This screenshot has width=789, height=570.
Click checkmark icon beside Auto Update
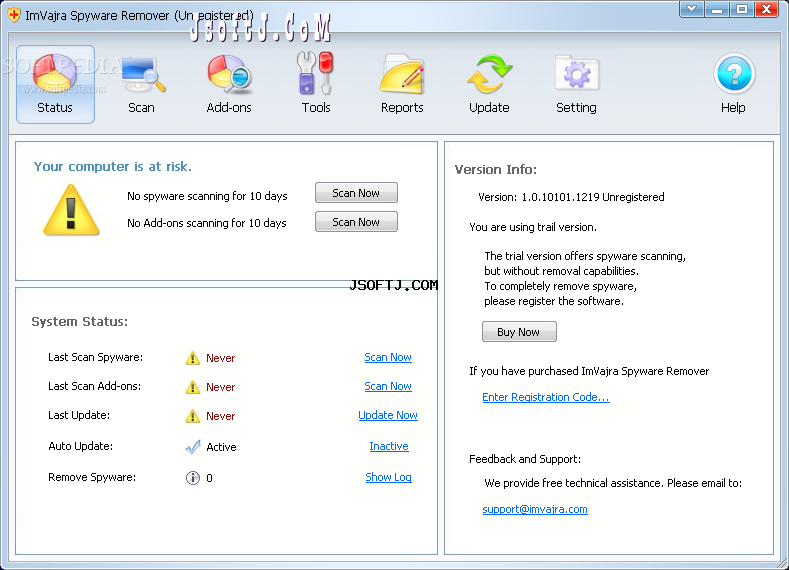pos(193,447)
